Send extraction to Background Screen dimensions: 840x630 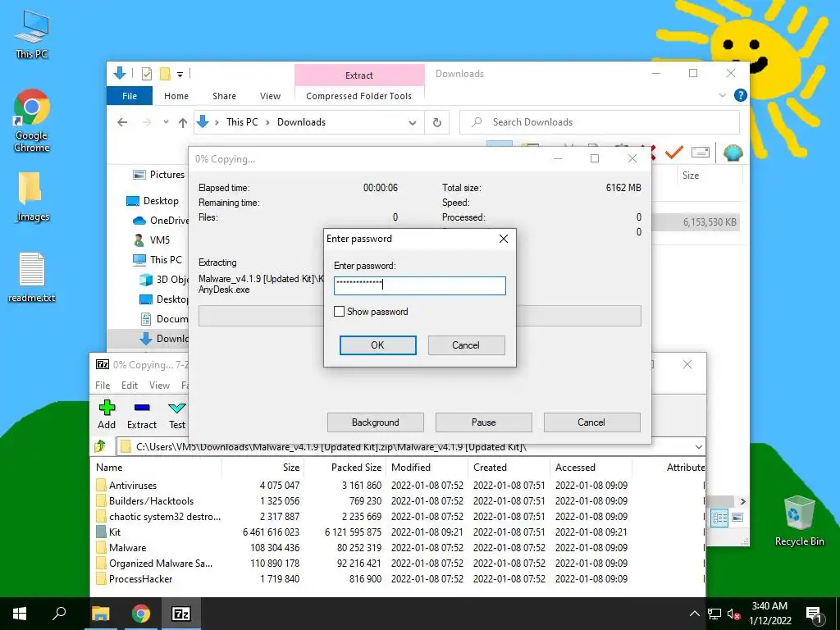(376, 422)
